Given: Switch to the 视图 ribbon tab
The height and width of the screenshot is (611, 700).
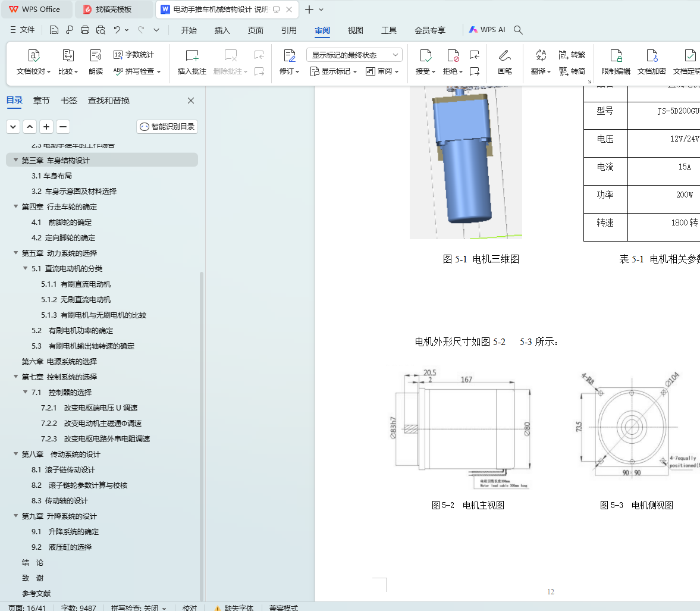Looking at the screenshot, I should [x=355, y=30].
